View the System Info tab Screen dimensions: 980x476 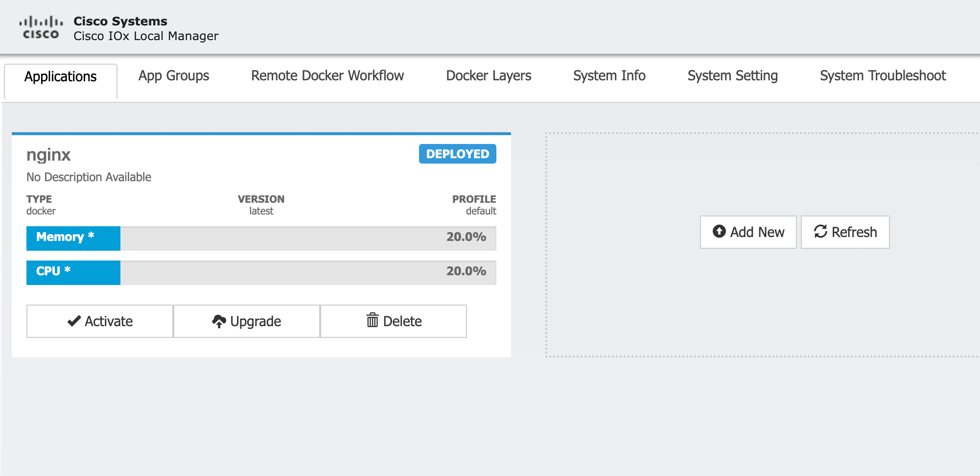coord(609,76)
